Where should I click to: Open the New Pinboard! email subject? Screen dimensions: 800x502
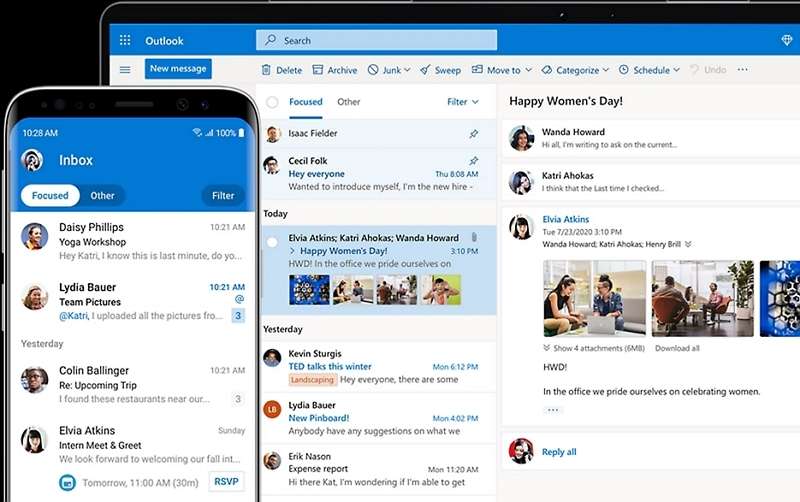point(319,418)
